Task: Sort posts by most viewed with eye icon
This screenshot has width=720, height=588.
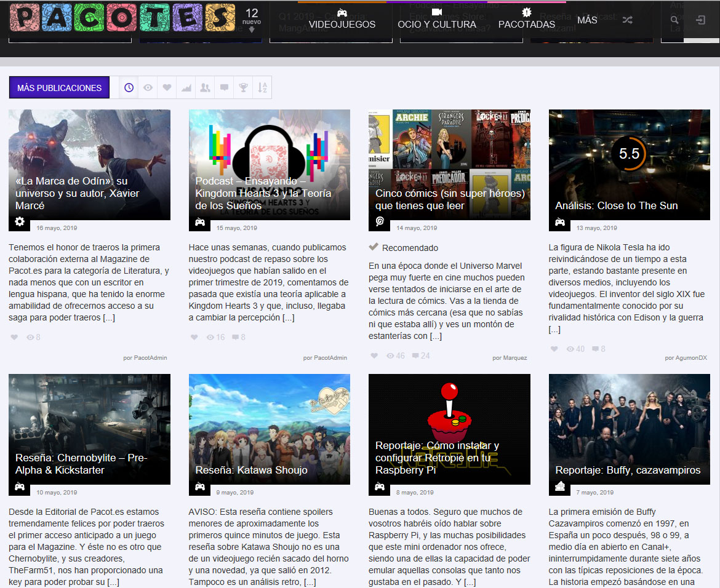Action: click(148, 87)
